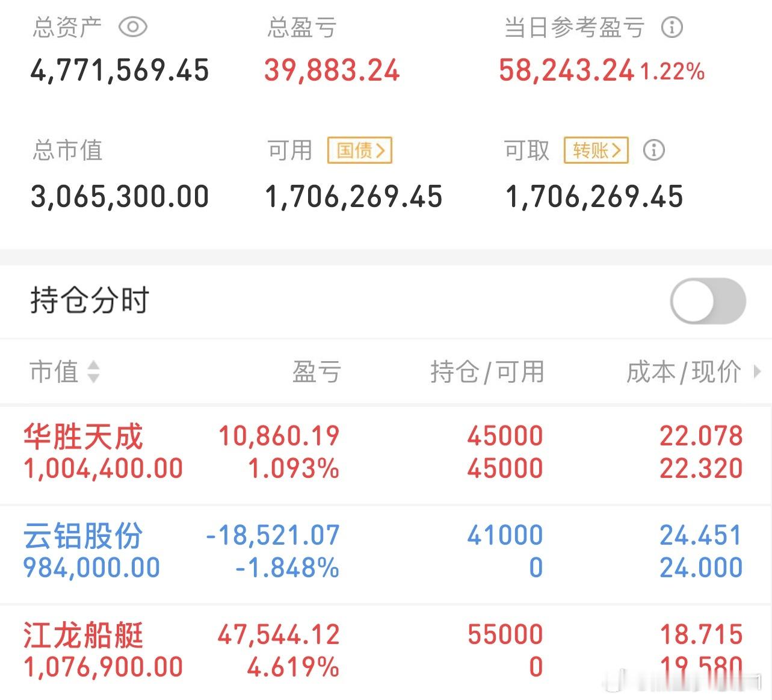Open info icon next to 转账

(x=654, y=150)
